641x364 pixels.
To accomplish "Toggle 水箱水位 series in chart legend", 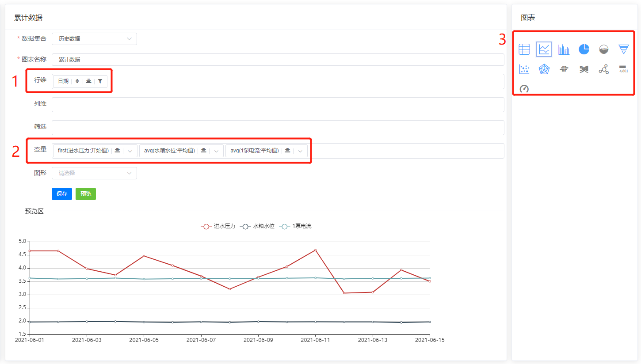I will coord(257,226).
